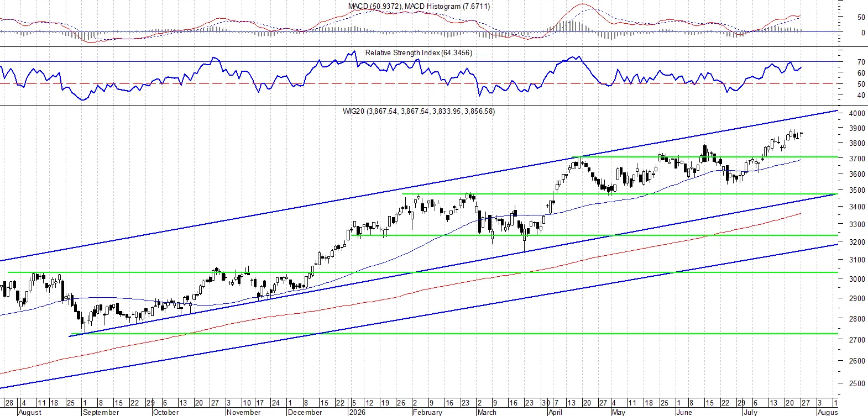Click the 2026 year marker on the axis
Viewport: 868px width, 416px height.
coord(357,412)
